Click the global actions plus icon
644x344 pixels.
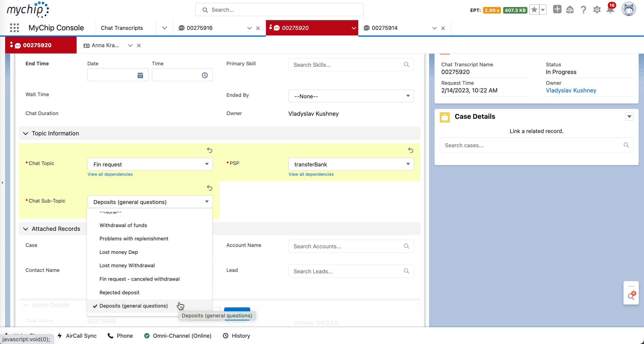pos(557,10)
